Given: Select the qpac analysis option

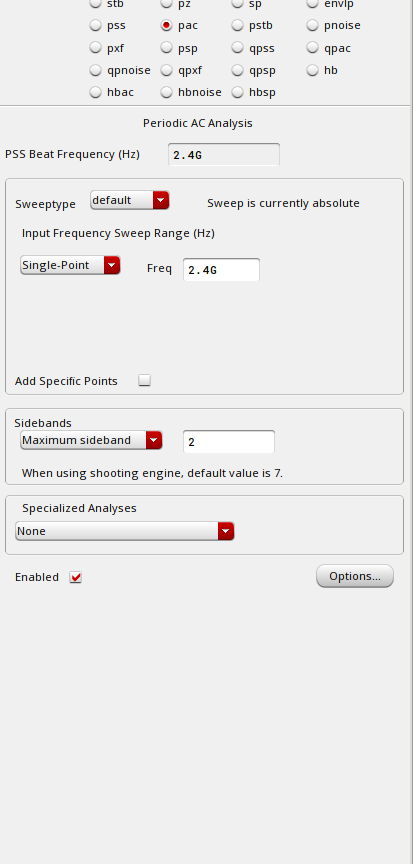Looking at the screenshot, I should [313, 48].
